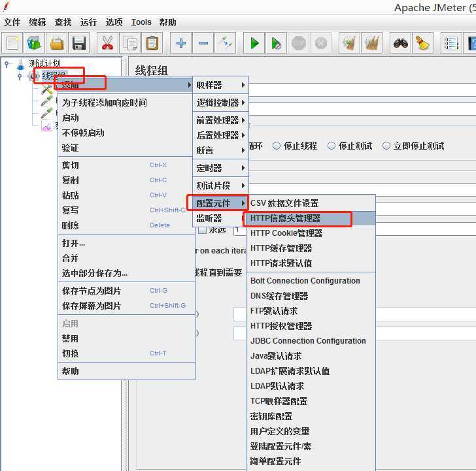
Task: Click the Search binoculars icon
Action: [x=400, y=43]
